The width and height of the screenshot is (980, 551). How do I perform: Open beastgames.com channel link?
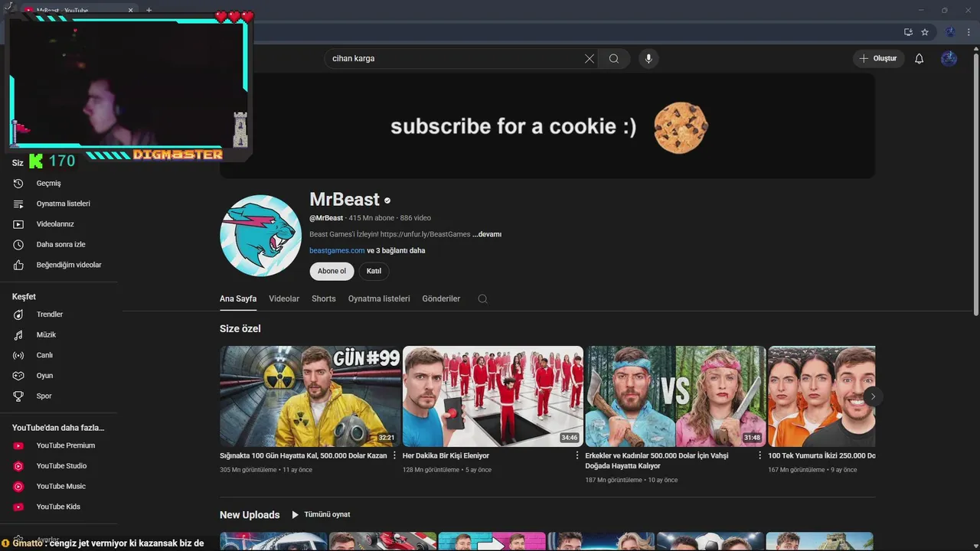[x=337, y=251]
